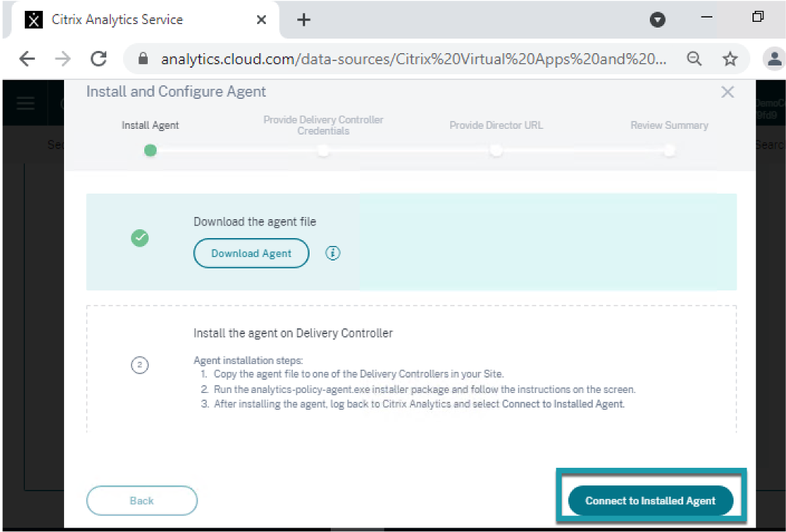Click the 'Run the analytics-policy-agent.exe' instruction line
The height and width of the screenshot is (532, 786).
click(424, 389)
